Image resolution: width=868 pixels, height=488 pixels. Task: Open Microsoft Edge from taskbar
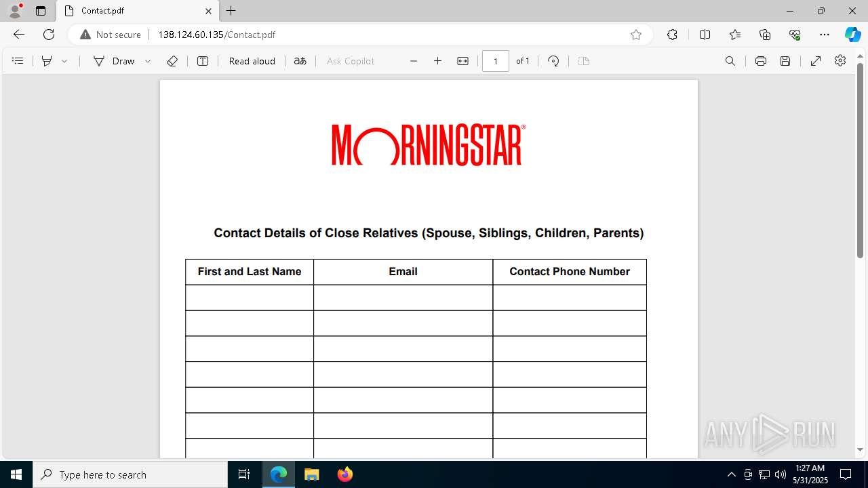point(279,474)
